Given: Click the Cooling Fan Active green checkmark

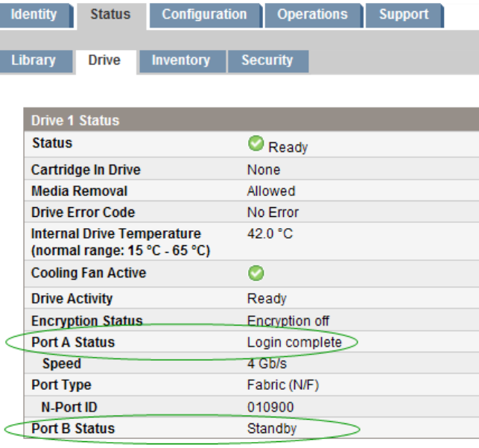Looking at the screenshot, I should [x=256, y=274].
